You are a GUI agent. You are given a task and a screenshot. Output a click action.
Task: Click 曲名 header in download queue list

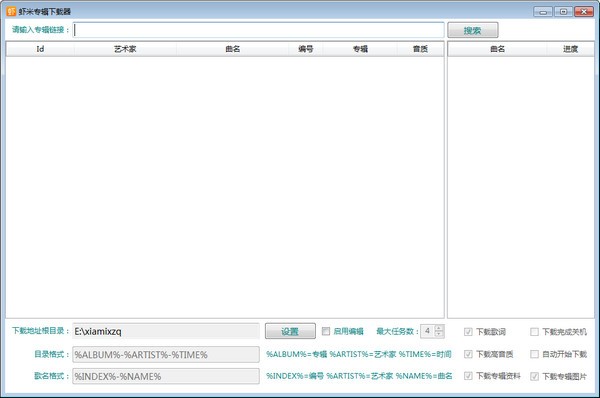(497, 49)
